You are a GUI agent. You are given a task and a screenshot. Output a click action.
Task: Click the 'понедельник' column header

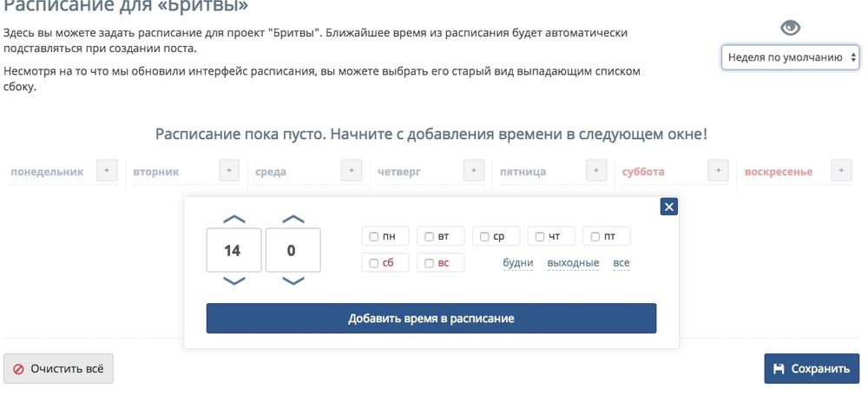pyautogui.click(x=47, y=172)
